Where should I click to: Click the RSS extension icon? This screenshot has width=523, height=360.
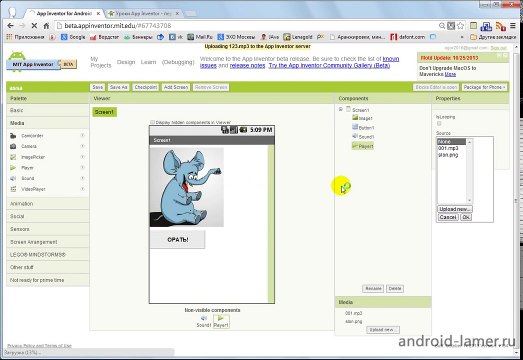coord(500,26)
